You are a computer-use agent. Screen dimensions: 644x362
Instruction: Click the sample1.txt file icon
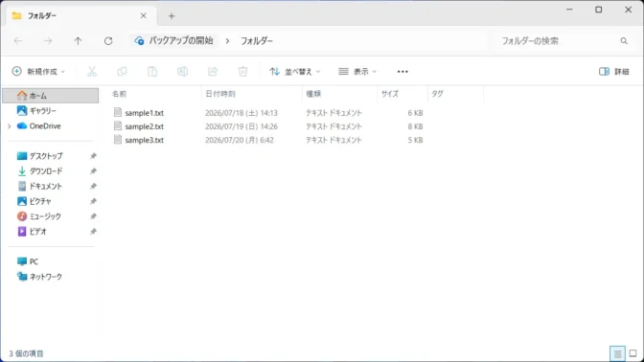[118, 112]
